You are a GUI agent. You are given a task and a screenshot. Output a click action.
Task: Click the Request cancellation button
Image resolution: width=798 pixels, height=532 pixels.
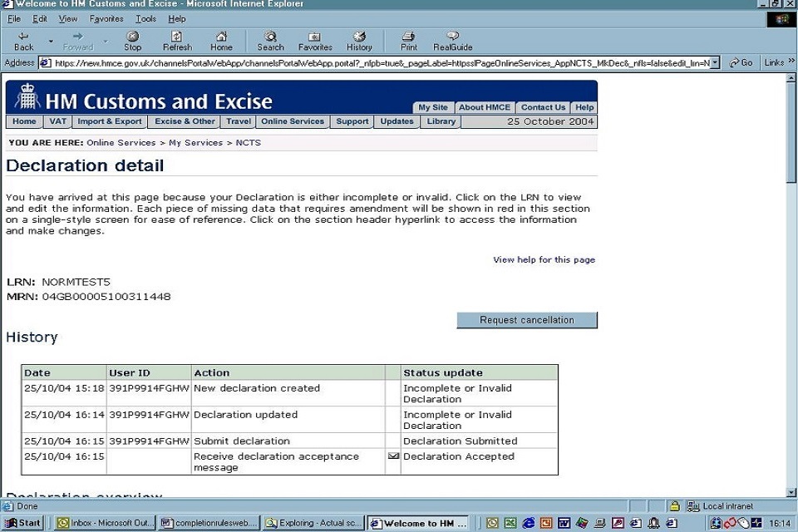pos(526,320)
